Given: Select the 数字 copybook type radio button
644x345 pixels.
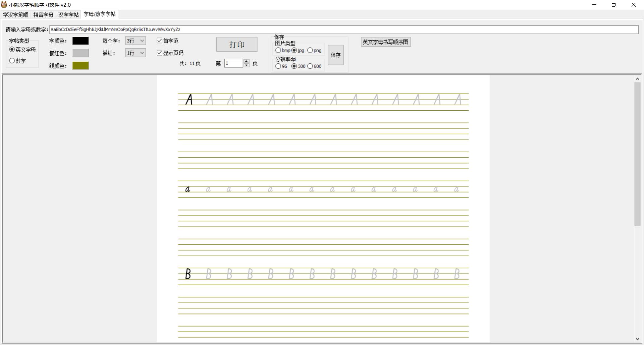Looking at the screenshot, I should point(12,61).
